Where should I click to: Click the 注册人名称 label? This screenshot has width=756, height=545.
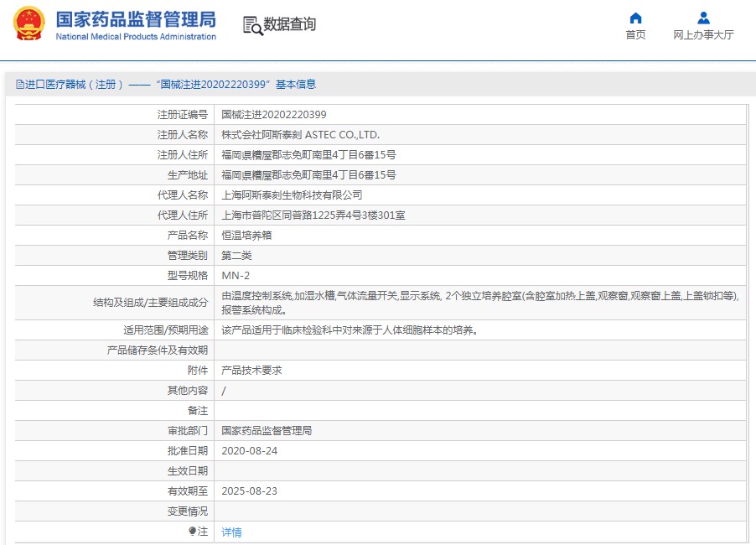[x=182, y=134]
